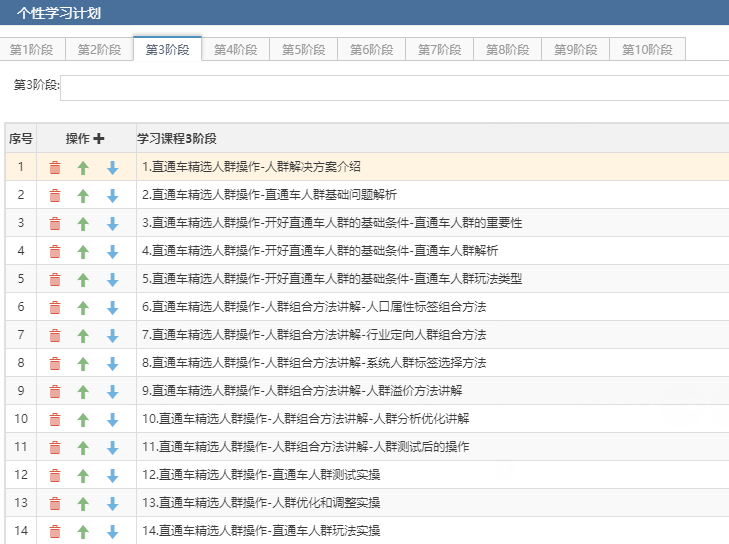
Task: Click the trash icon in row 5
Action: coord(55,280)
